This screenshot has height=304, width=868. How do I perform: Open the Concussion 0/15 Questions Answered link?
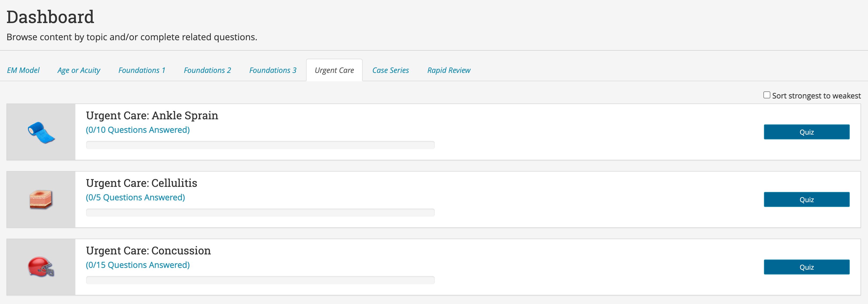coord(138,265)
